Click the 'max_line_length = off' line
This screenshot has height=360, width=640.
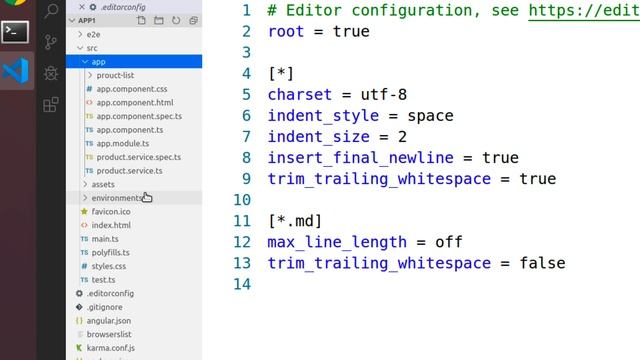[x=365, y=242]
